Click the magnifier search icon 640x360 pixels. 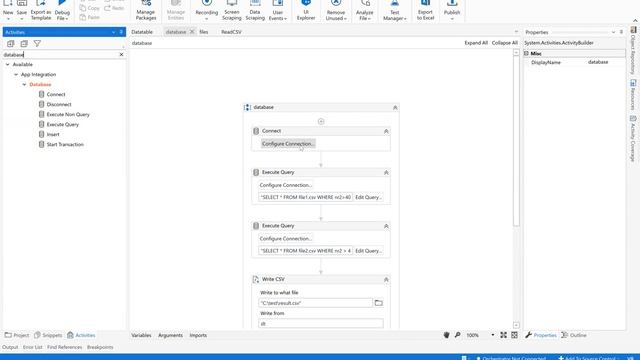(x=458, y=335)
